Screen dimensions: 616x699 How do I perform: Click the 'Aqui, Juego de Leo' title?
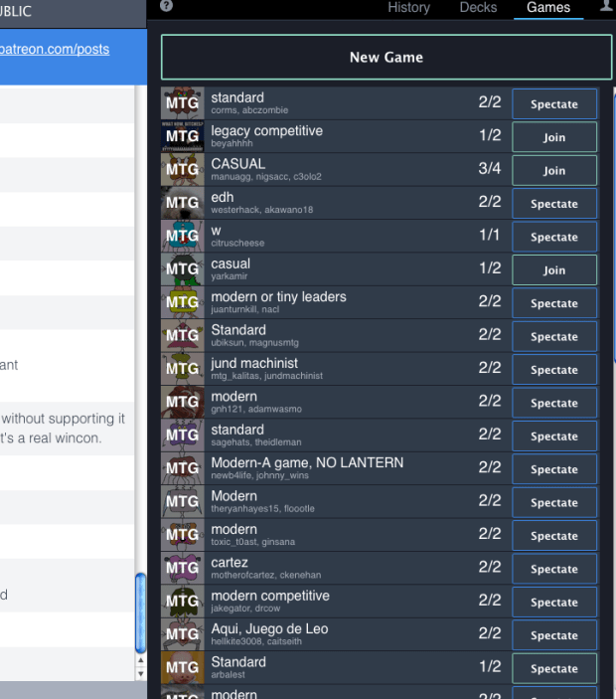pyautogui.click(x=269, y=629)
